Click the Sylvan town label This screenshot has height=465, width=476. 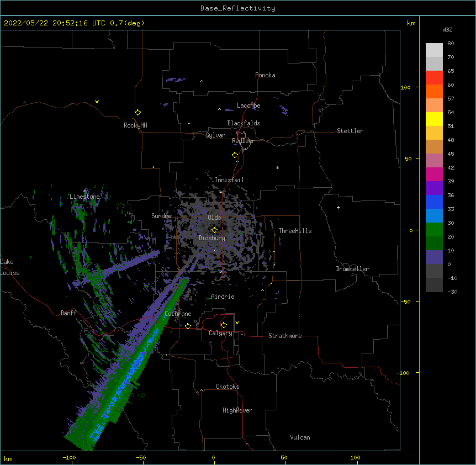(215, 135)
